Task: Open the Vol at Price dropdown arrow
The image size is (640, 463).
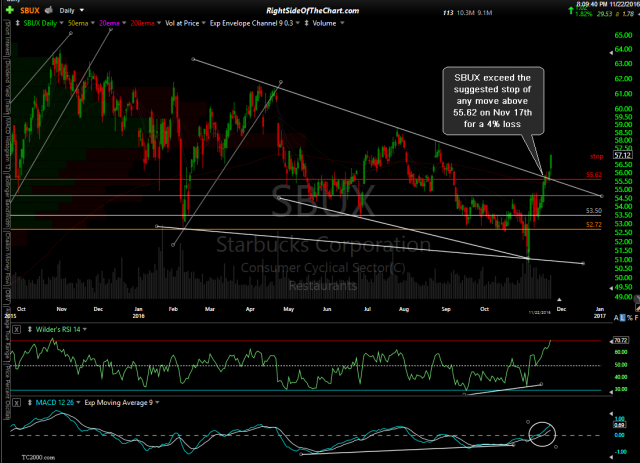Action: click(x=204, y=24)
